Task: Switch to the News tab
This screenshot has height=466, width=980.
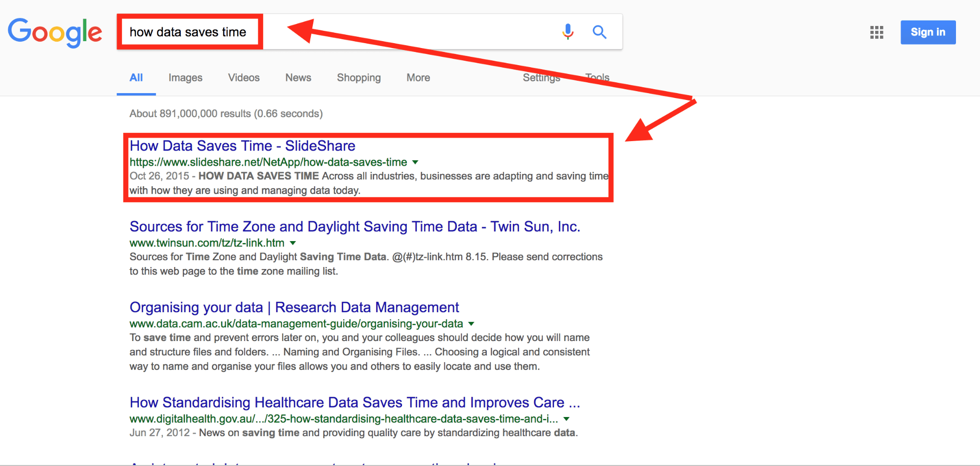Action: click(x=298, y=78)
